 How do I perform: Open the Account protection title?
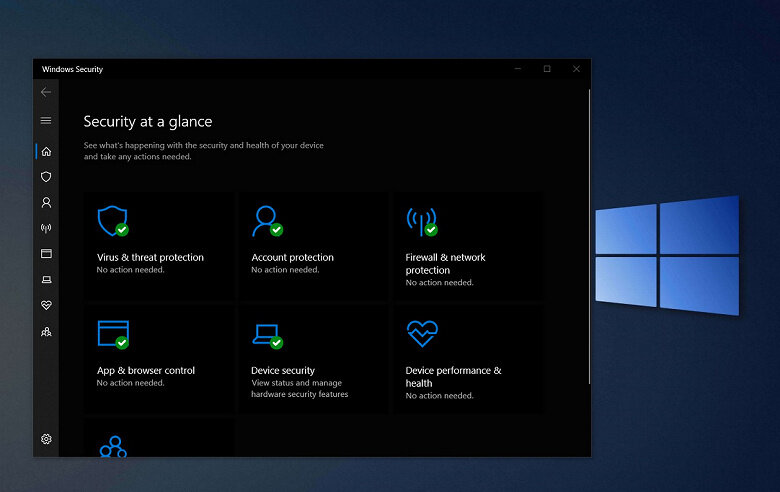[292, 257]
